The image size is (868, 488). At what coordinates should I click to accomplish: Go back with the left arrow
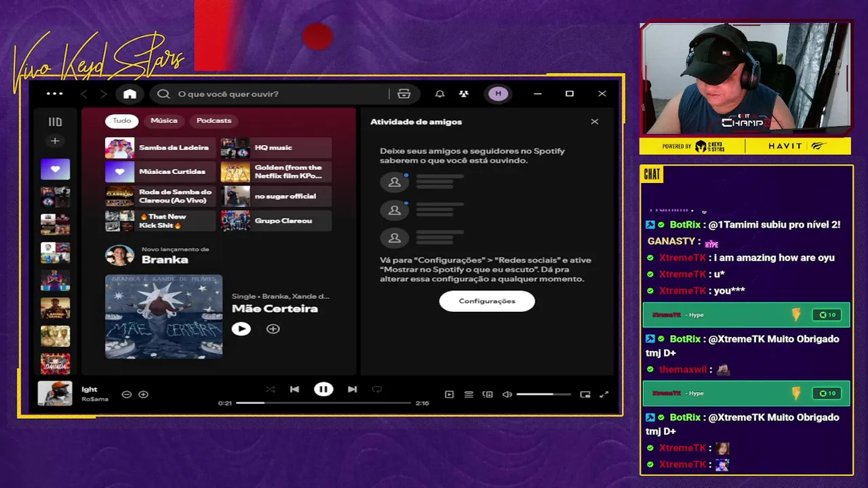(84, 94)
